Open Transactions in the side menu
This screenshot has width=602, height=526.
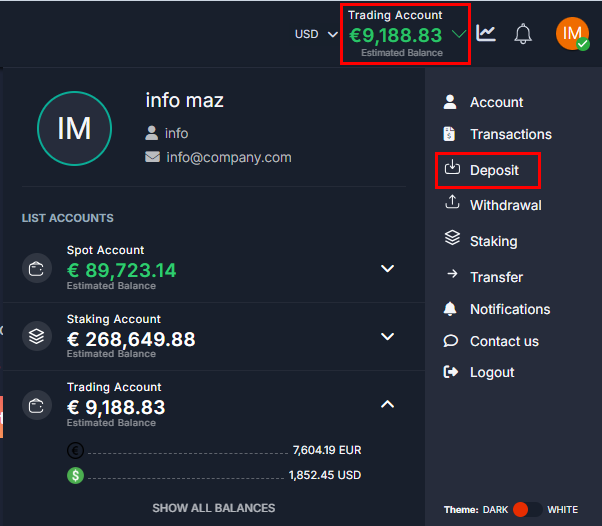510,134
